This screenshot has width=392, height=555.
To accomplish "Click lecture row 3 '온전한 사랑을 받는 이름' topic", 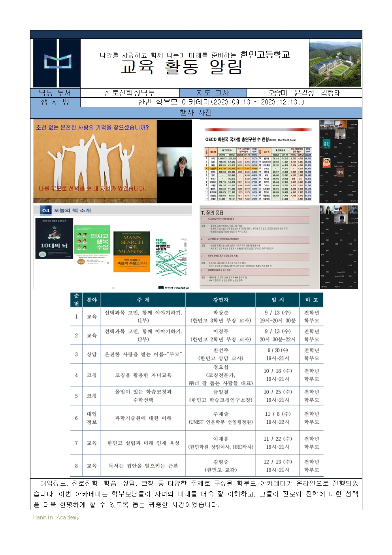I will tap(143, 354).
